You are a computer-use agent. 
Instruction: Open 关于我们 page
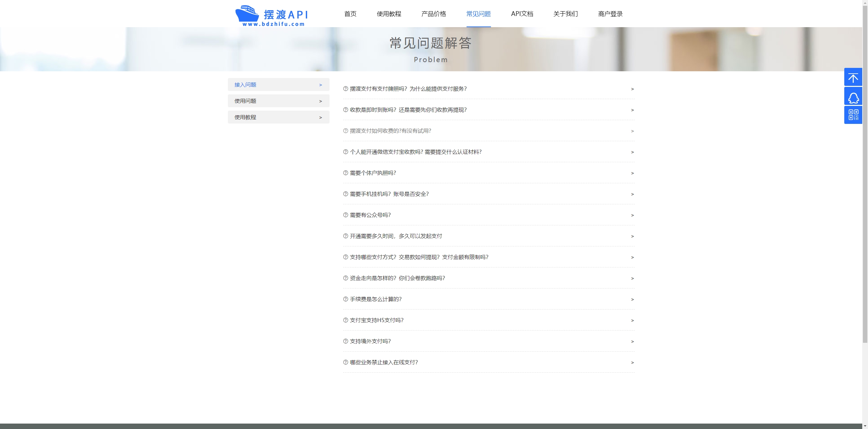coord(566,14)
